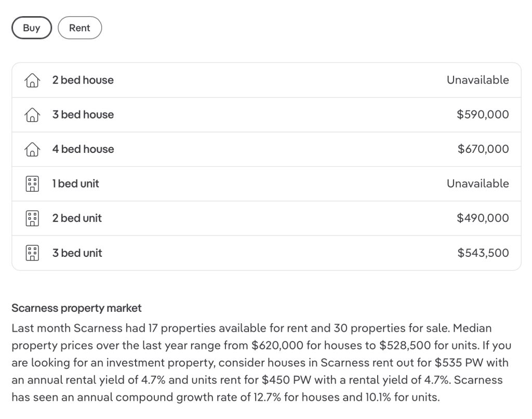This screenshot has width=532, height=419.
Task: Click the building icon for 2 bed unit
Action: click(x=32, y=218)
